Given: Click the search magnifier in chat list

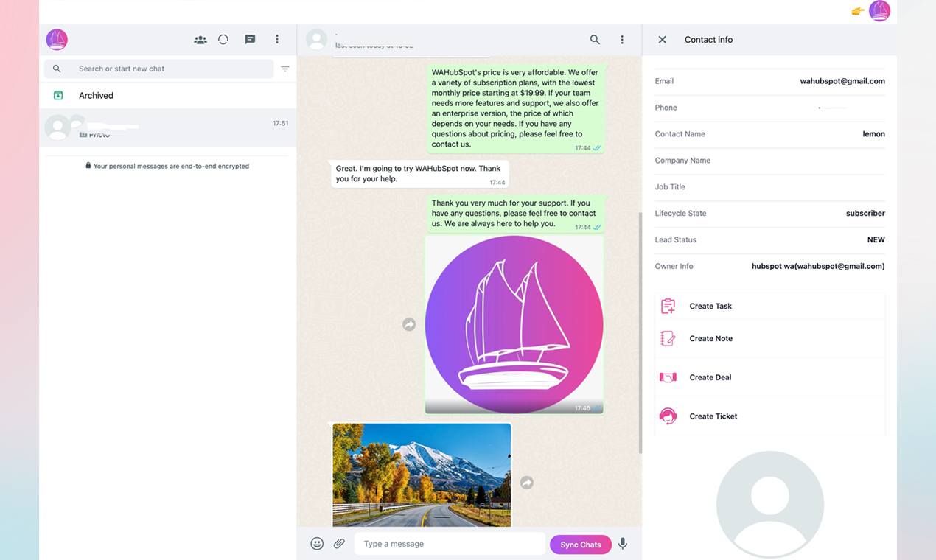Looking at the screenshot, I should (x=57, y=69).
